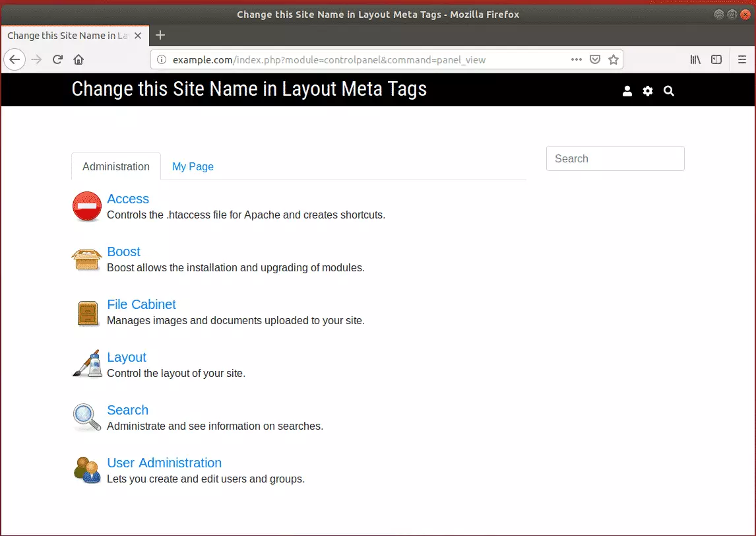
Task: Click the red Access module icon
Action: click(87, 207)
